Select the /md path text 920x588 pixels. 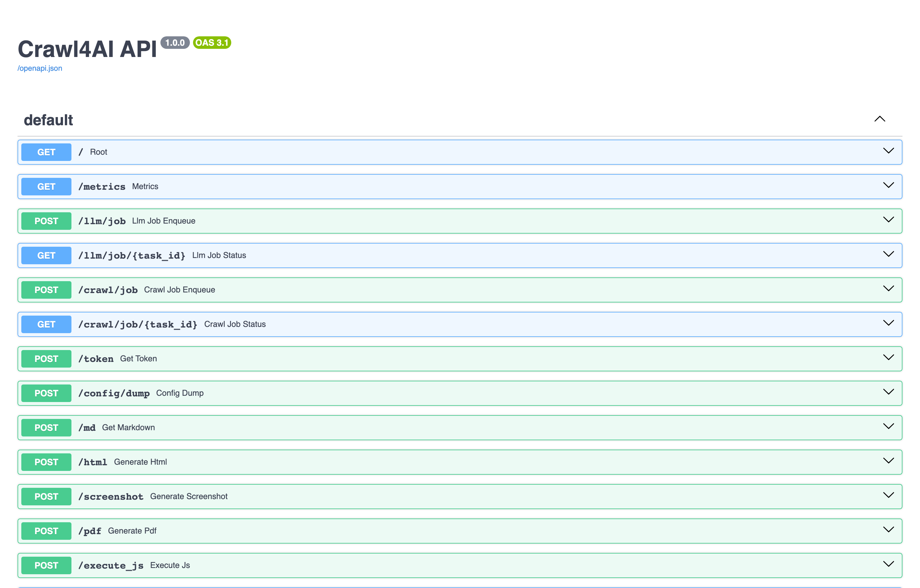pos(87,428)
